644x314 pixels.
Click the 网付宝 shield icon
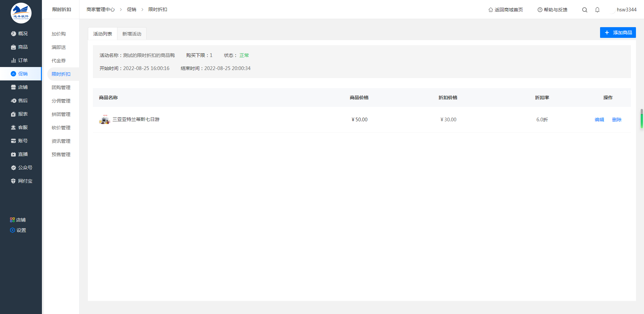tap(13, 181)
